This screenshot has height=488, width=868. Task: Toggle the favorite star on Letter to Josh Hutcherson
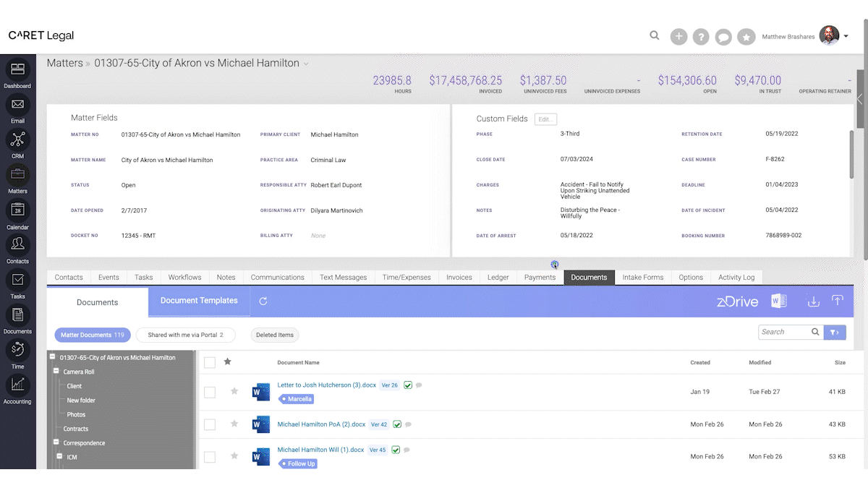tap(234, 391)
